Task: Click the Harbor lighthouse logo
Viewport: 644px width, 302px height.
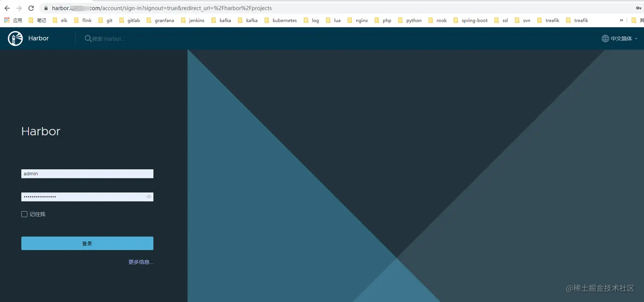Action: point(15,38)
